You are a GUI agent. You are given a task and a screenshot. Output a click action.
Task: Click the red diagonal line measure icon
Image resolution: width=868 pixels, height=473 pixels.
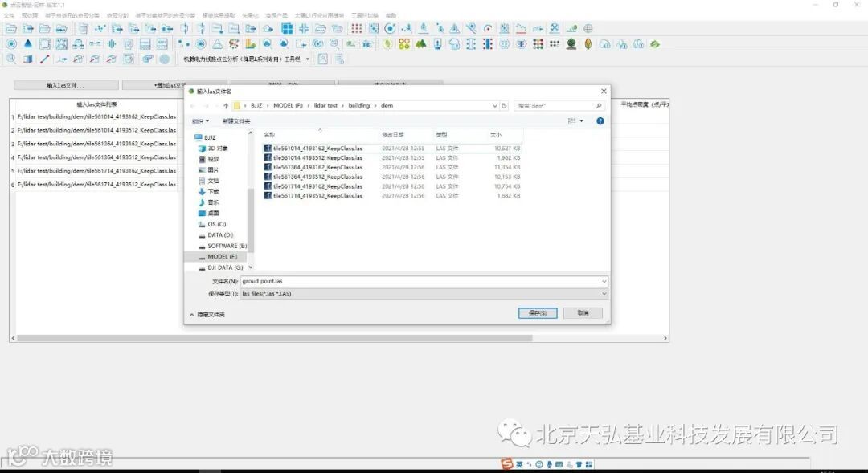tap(45, 59)
